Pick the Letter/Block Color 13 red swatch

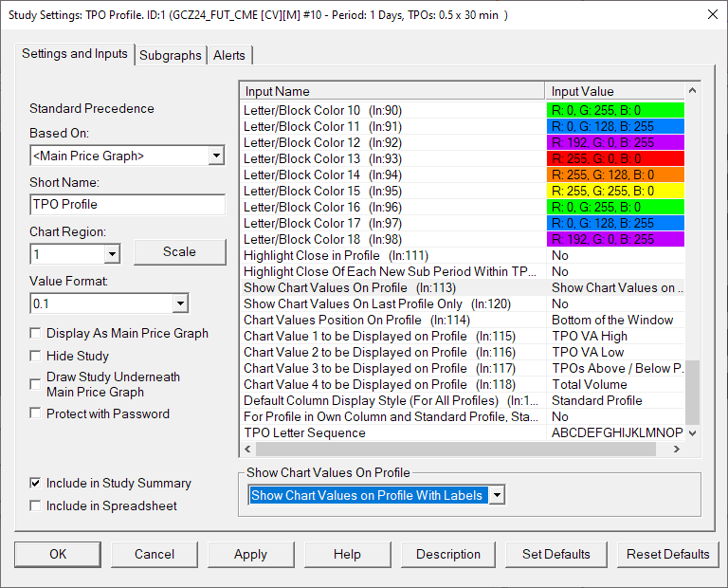pyautogui.click(x=615, y=158)
